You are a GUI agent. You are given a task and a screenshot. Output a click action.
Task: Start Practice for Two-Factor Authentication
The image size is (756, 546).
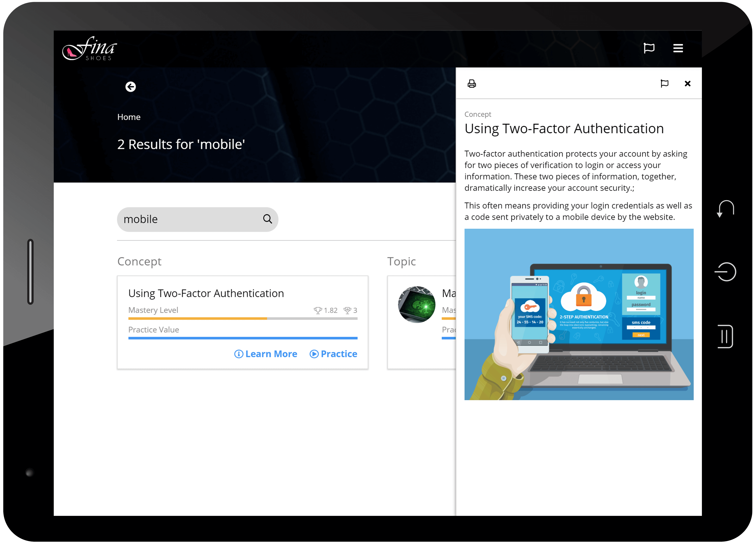333,354
